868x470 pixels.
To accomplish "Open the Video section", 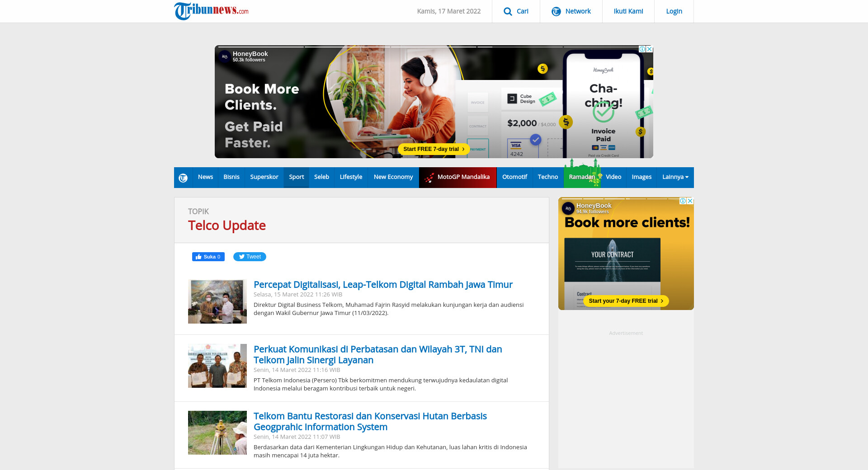I will click(x=613, y=177).
